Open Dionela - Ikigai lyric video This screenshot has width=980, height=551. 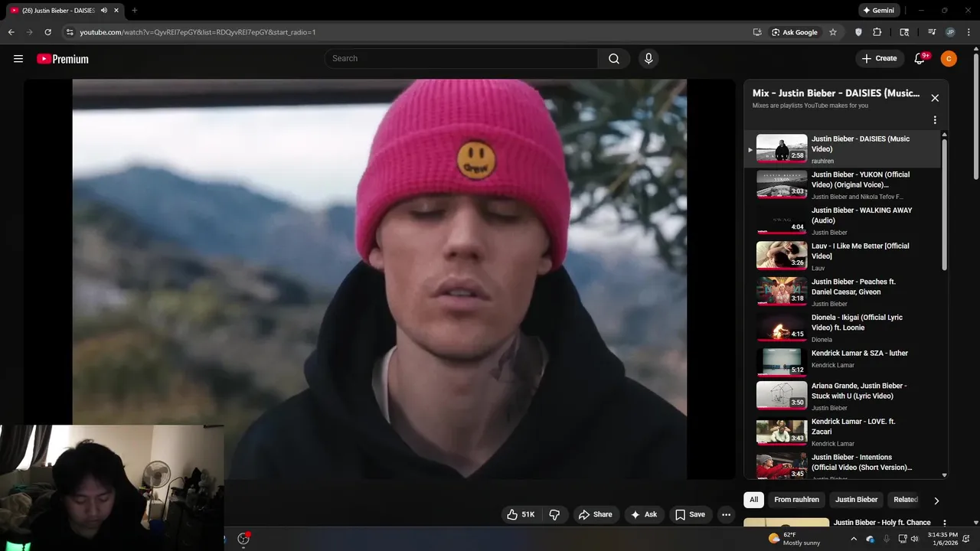tap(842, 328)
